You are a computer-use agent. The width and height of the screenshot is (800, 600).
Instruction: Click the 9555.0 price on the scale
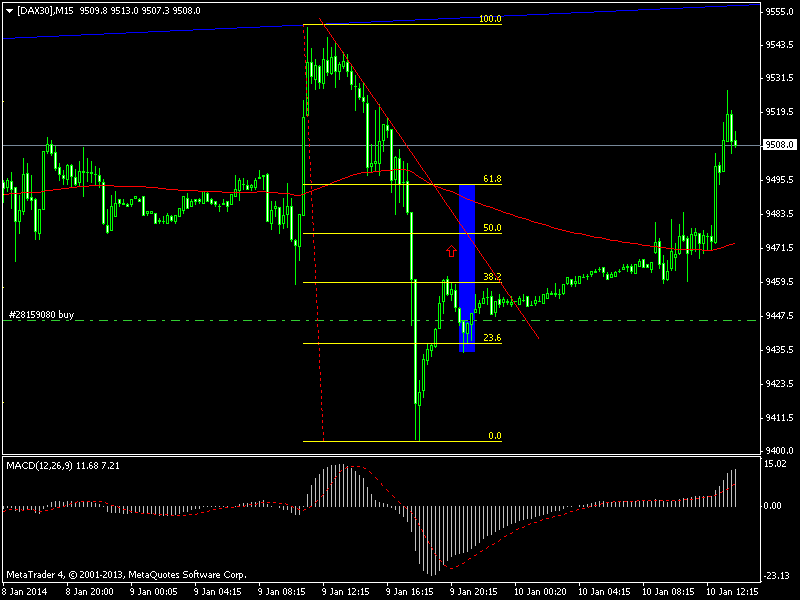point(778,10)
